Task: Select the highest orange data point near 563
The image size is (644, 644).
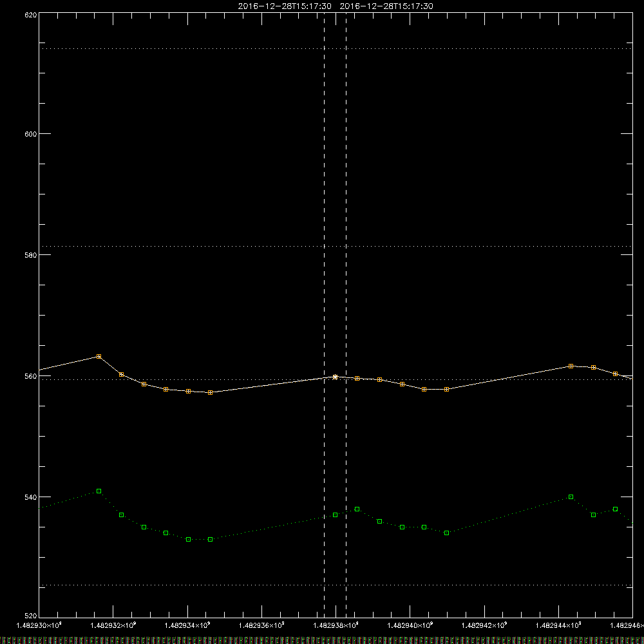Action: (x=99, y=357)
